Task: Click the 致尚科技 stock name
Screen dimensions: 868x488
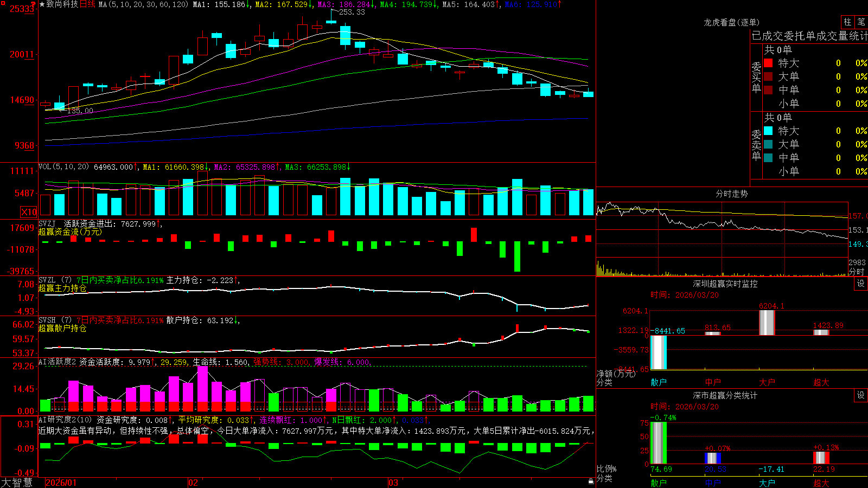Action: click(x=62, y=4)
